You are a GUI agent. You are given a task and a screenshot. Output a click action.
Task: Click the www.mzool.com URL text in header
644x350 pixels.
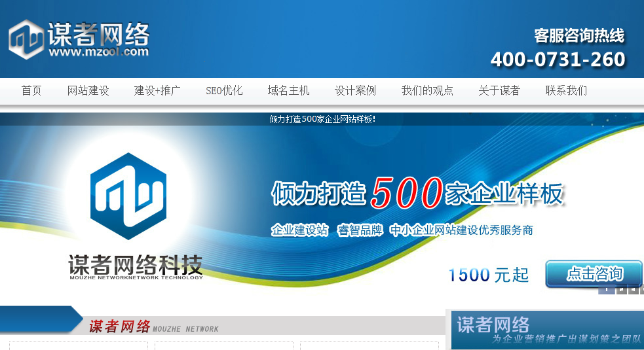[x=98, y=52]
